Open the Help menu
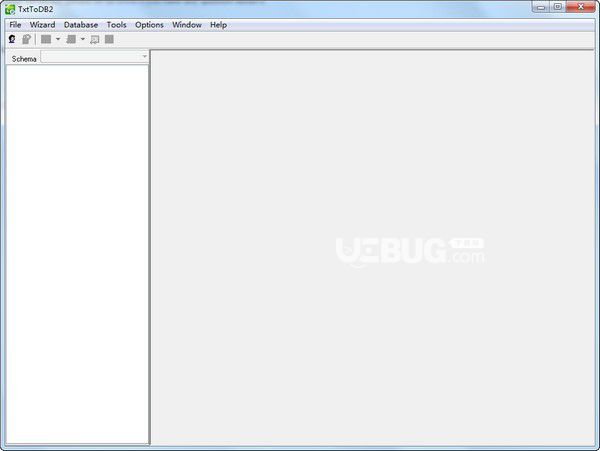The image size is (600, 451). coord(218,25)
